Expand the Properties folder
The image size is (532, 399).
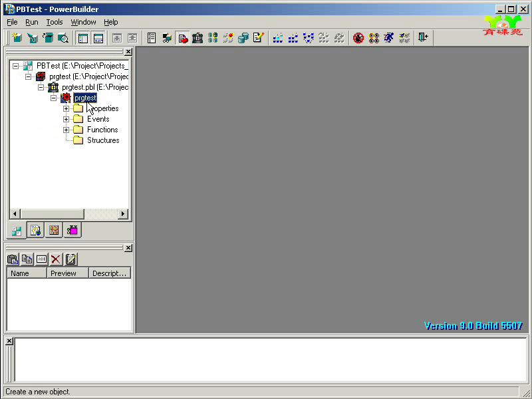coord(66,108)
